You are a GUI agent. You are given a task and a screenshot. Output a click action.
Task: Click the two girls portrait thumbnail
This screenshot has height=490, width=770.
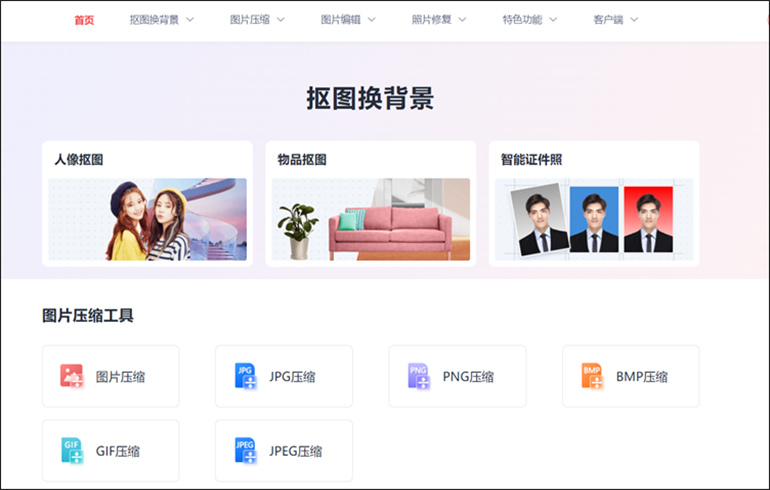click(147, 219)
